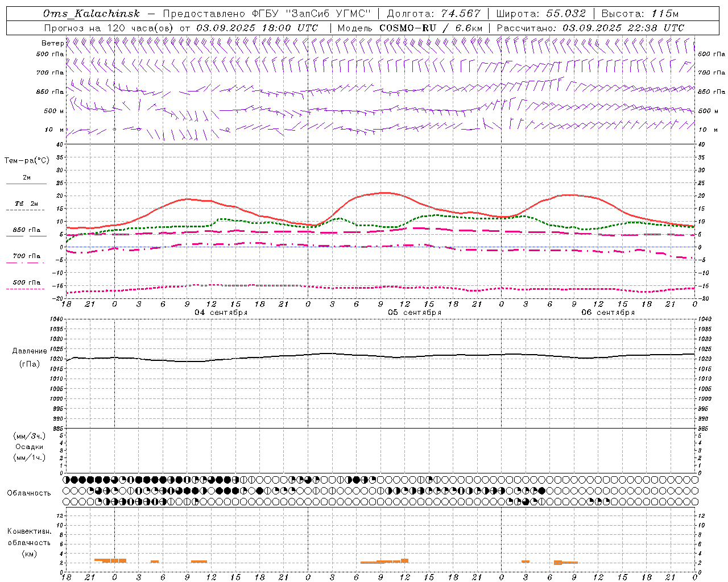Click the Td 2м dew point legend entry
Image resolution: width=728 pixels, height=582 pixels.
27,203
